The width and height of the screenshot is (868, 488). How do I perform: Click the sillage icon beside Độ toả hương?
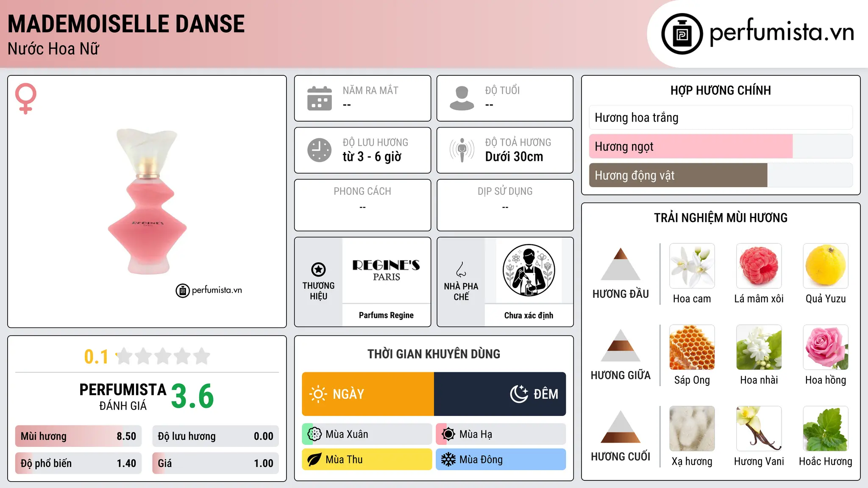tap(462, 150)
